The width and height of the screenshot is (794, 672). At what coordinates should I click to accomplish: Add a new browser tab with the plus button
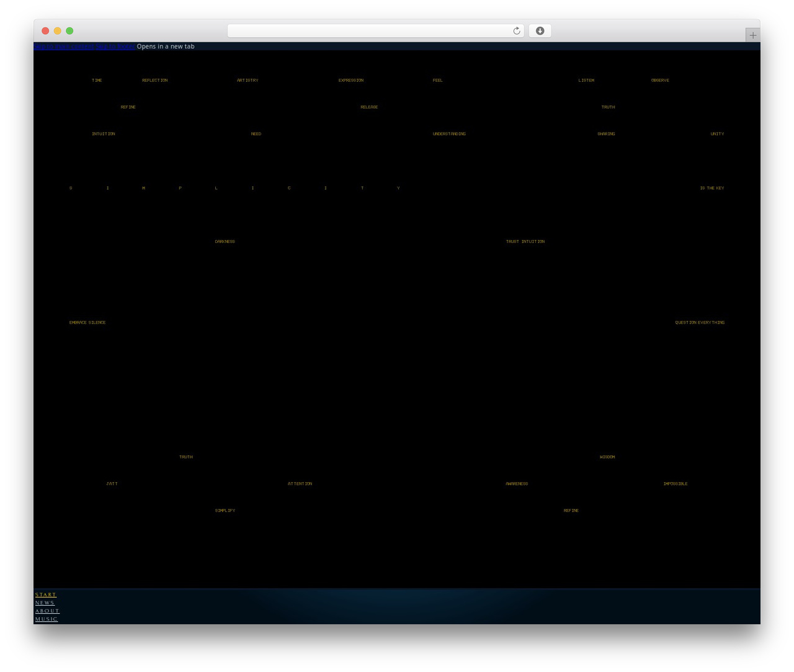point(752,35)
